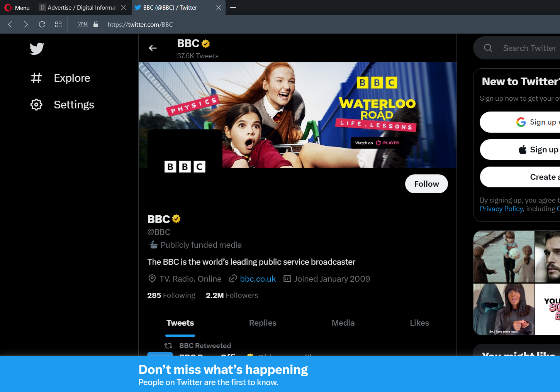Click the gold verified badge beside profile name
This screenshot has width=560, height=392.
click(x=176, y=219)
